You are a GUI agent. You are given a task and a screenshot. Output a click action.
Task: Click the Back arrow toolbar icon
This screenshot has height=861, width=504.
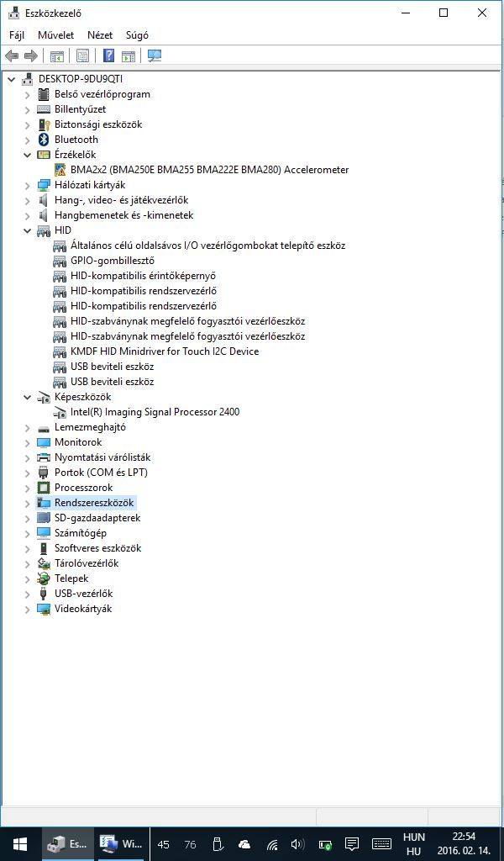[12, 55]
